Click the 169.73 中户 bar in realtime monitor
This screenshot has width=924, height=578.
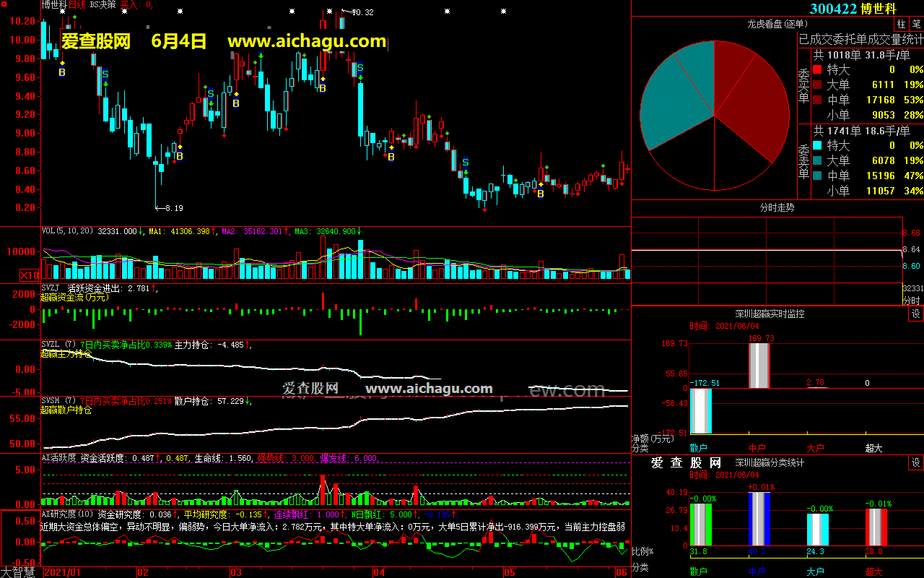pyautogui.click(x=759, y=366)
